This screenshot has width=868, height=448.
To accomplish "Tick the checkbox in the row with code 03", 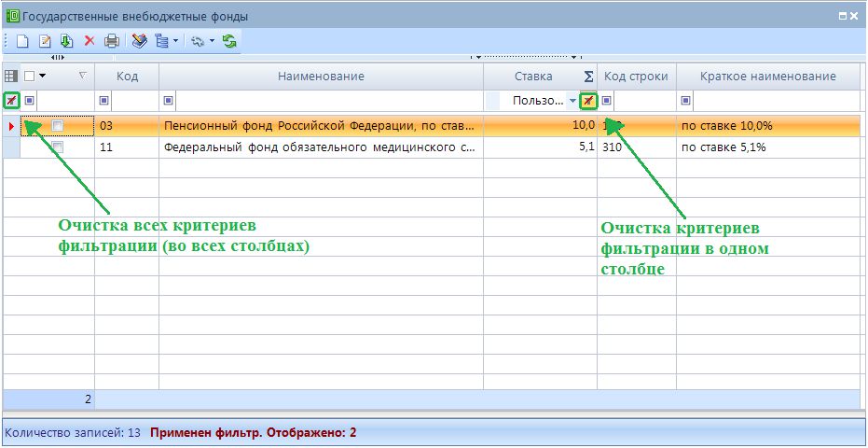I will tap(58, 125).
